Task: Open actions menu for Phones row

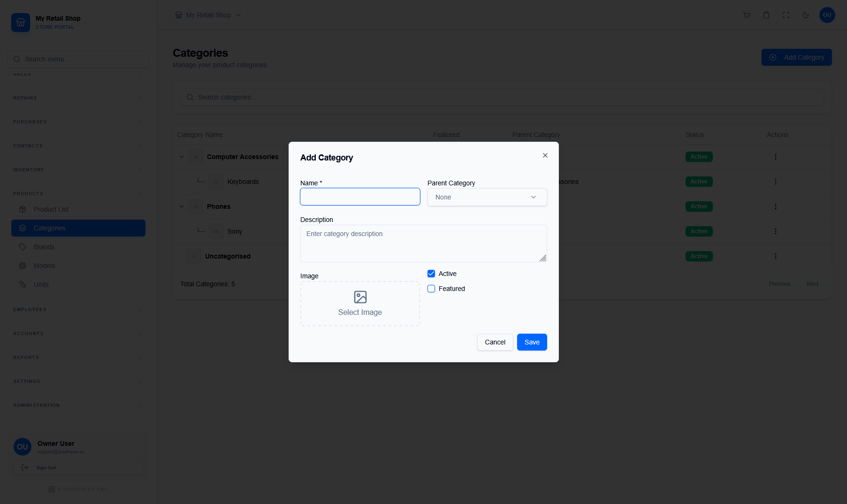Action: pyautogui.click(x=775, y=206)
